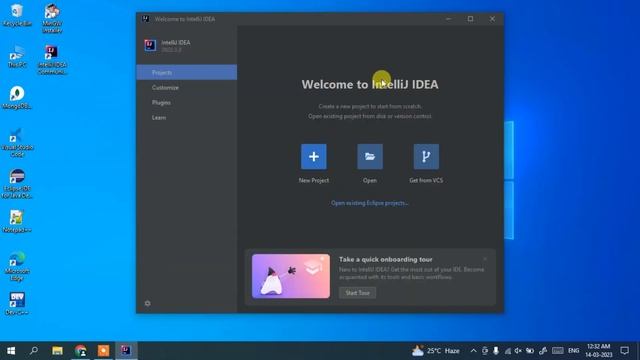Viewport: 640px width, 360px height.
Task: Open the notification center icon
Action: pyautogui.click(x=624, y=351)
